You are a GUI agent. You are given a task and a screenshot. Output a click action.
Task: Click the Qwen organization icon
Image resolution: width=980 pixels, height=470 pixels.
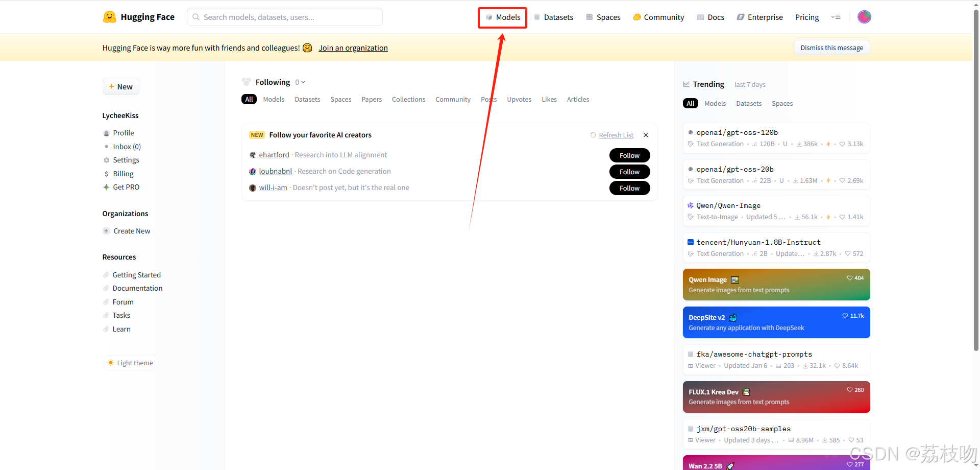click(x=690, y=205)
